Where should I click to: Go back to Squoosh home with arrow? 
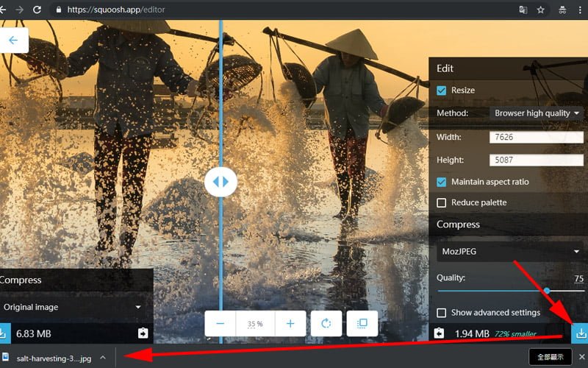[x=13, y=40]
